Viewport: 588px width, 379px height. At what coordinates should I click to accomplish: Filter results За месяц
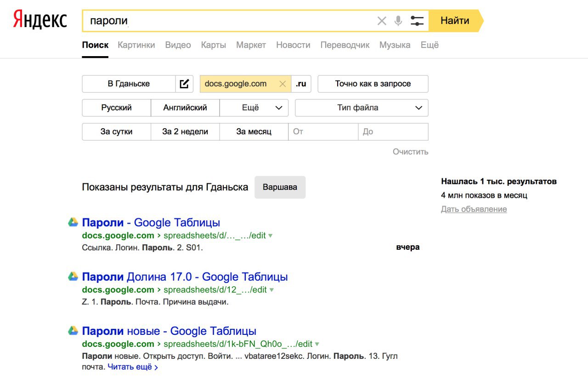click(x=254, y=132)
